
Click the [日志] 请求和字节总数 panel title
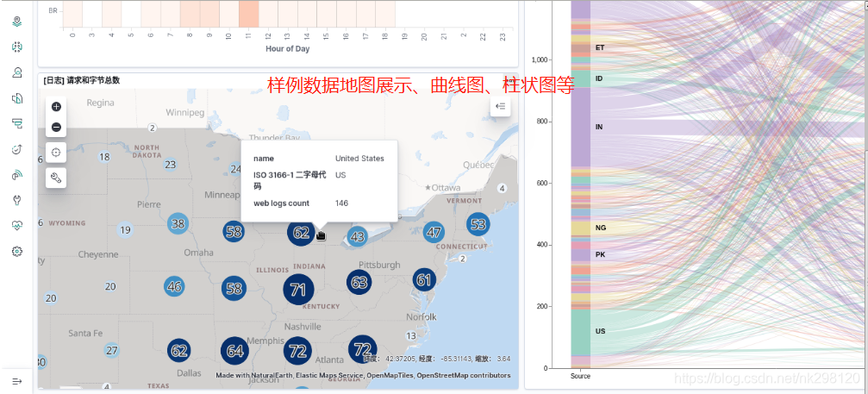(x=81, y=80)
